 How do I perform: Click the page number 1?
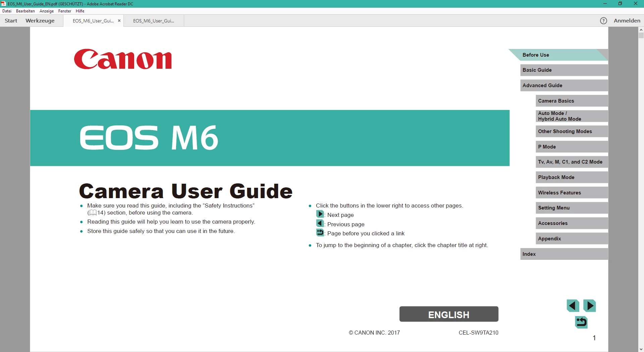(594, 338)
